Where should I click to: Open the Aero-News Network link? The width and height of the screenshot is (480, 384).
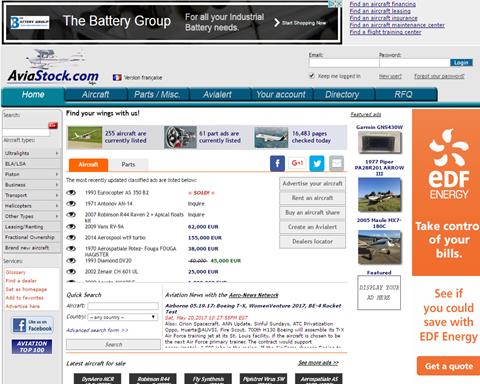(x=254, y=295)
